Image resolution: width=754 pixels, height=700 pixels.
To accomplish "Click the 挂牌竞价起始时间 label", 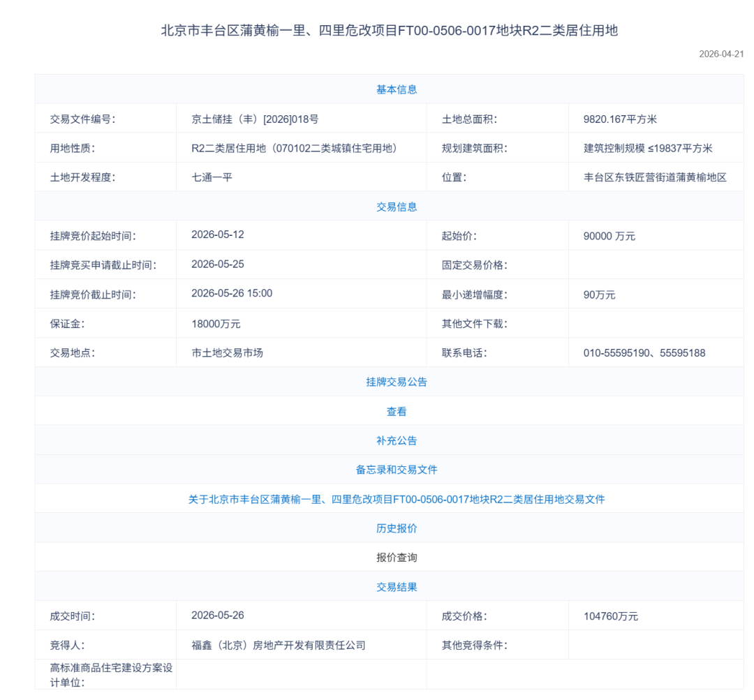I will [93, 236].
